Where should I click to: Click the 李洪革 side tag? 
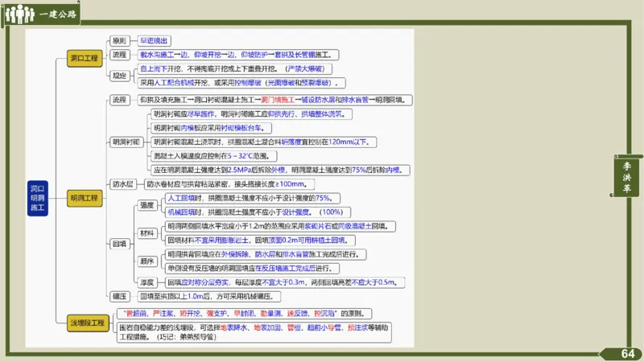coord(627,177)
